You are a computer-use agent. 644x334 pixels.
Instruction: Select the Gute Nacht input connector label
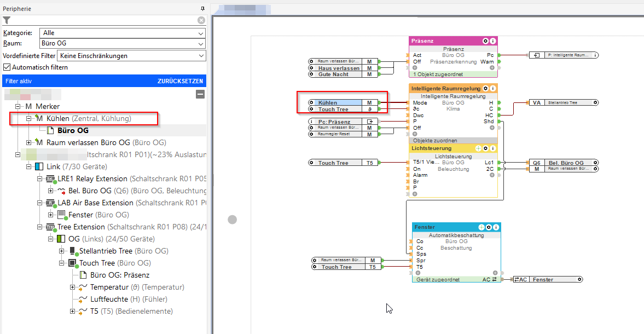(x=334, y=74)
